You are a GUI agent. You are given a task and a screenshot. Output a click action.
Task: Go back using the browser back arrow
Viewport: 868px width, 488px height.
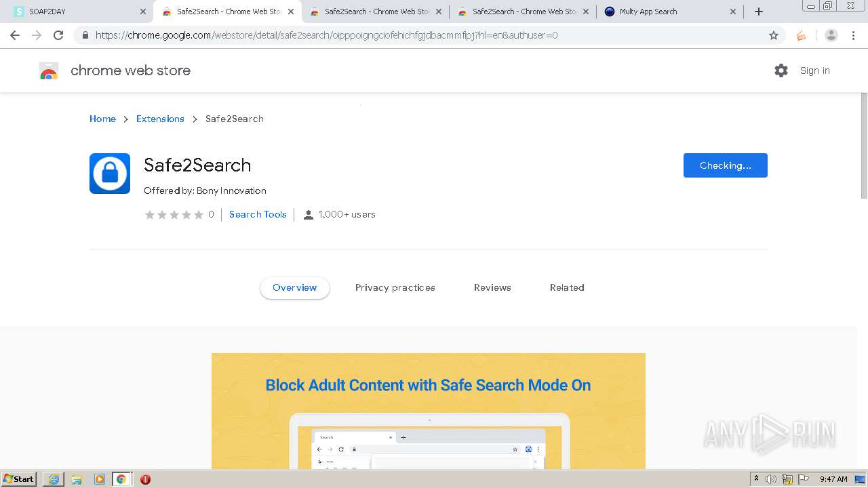coord(15,35)
